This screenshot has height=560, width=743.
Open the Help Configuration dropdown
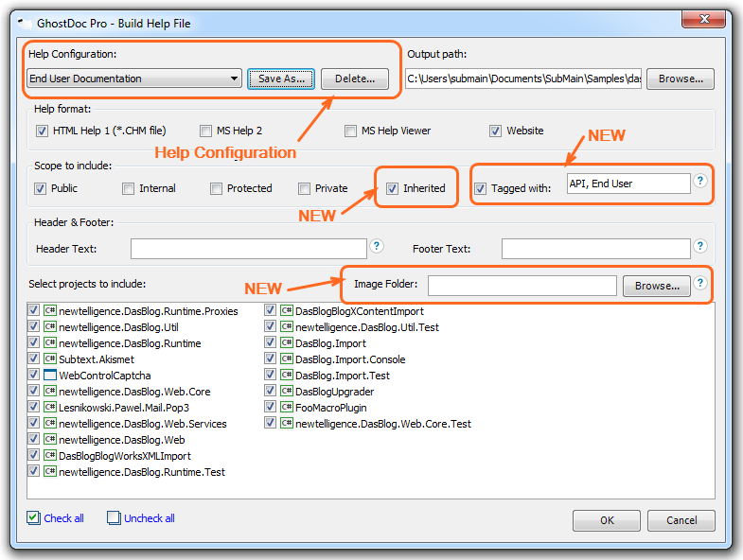(x=235, y=79)
